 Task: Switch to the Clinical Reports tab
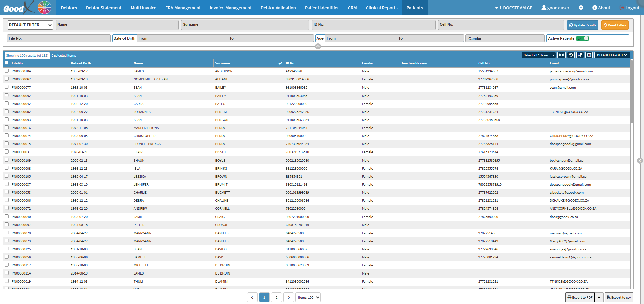(x=382, y=8)
